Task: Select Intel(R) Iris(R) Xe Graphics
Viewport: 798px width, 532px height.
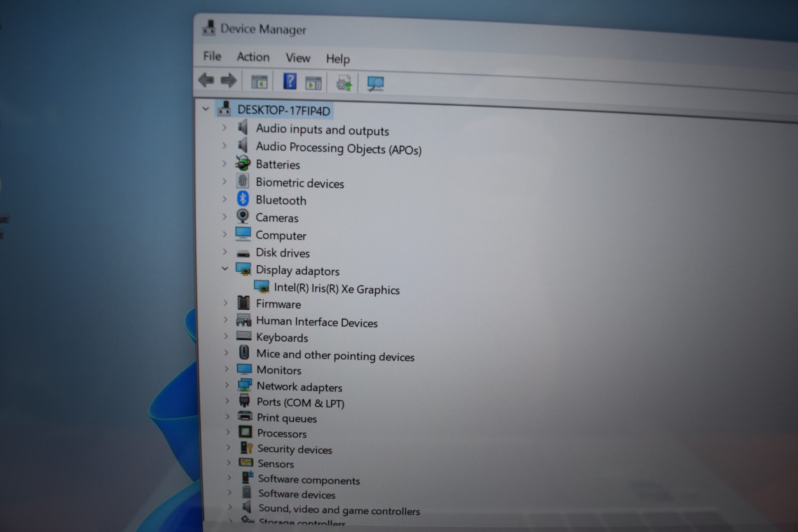Action: pos(337,289)
